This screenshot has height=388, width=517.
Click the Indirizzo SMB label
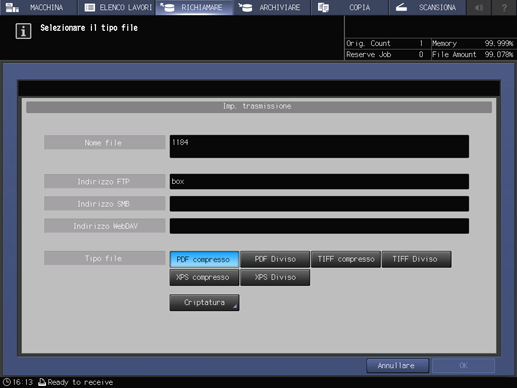[x=104, y=204]
